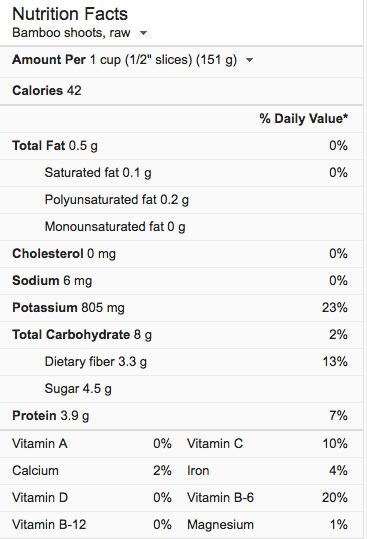Screen dimensions: 367x539
Task: Click the Nutrition Facts heading
Action: pos(70,14)
